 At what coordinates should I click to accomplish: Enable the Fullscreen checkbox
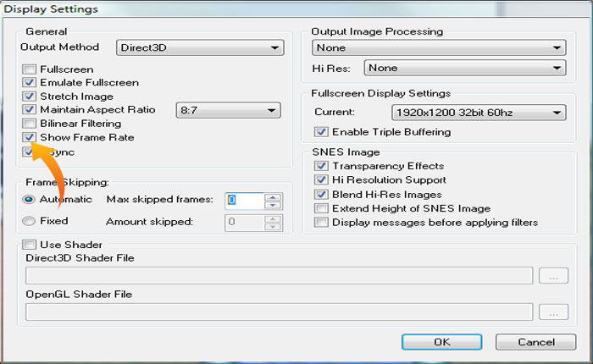tap(30, 69)
